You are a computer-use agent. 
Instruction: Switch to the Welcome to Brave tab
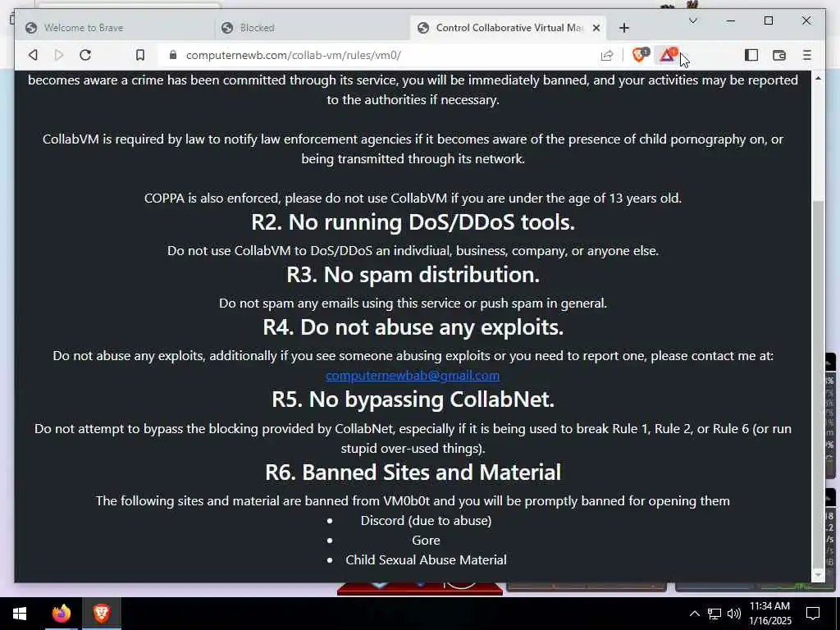coord(114,28)
